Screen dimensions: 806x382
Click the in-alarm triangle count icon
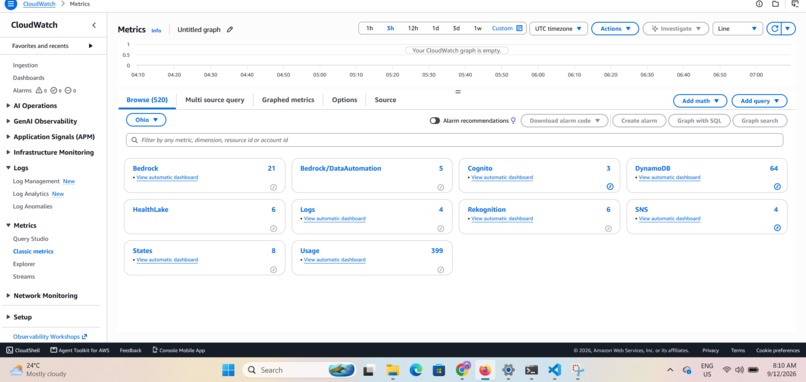point(38,90)
